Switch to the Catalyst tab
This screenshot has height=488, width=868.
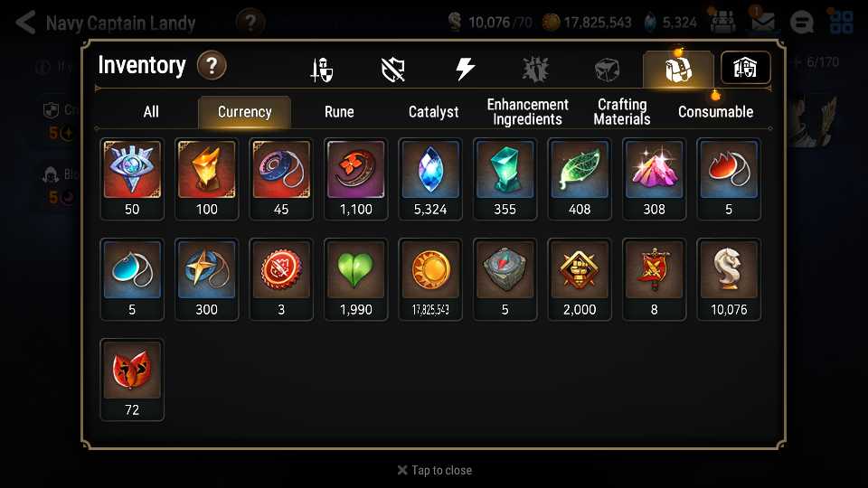[x=433, y=112]
